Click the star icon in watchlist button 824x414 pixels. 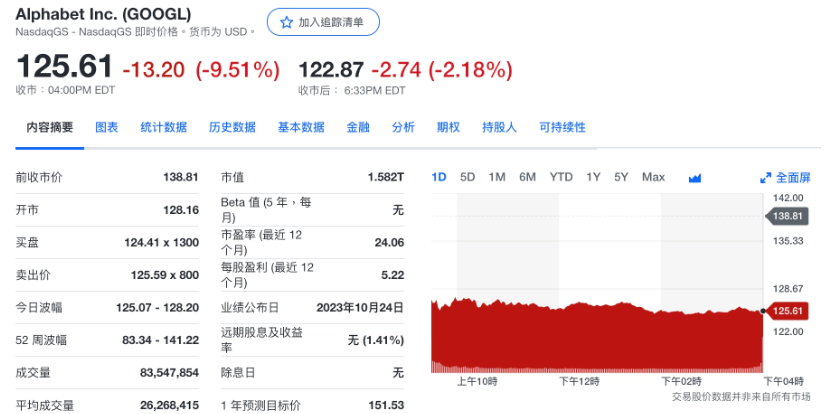coord(286,22)
